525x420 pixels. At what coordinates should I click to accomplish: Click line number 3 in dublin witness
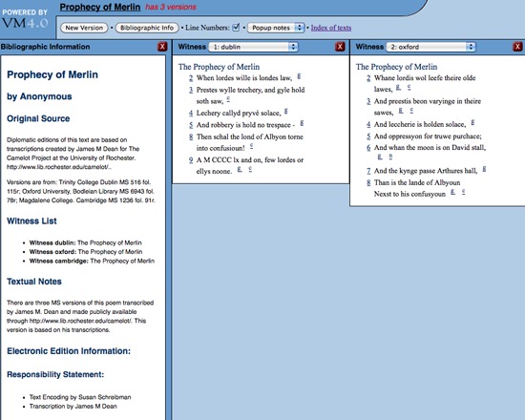click(191, 90)
